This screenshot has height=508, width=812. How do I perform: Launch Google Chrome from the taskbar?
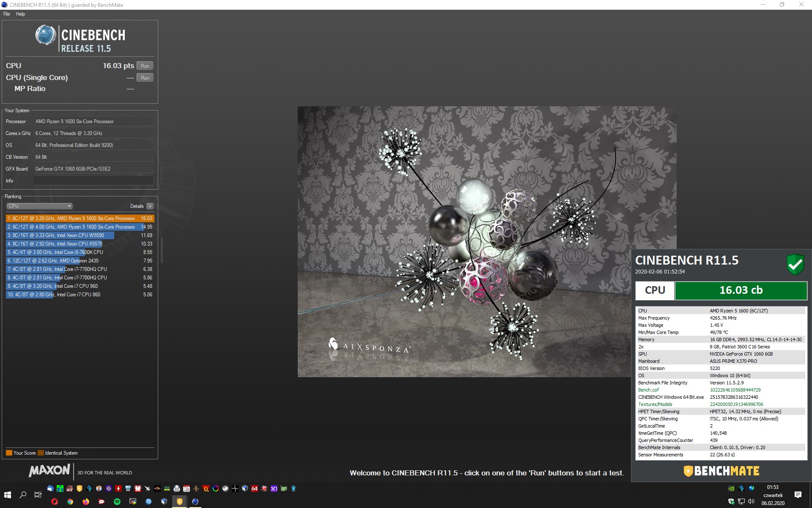click(70, 502)
